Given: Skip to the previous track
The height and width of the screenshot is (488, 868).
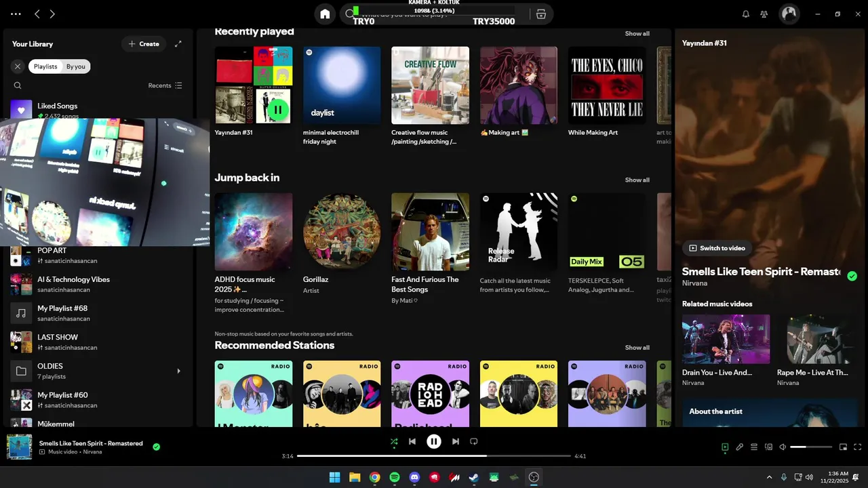Looking at the screenshot, I should (x=412, y=441).
